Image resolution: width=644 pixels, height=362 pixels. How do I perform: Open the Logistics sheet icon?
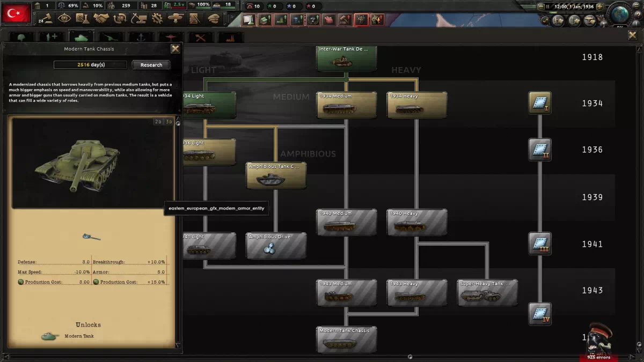[194, 18]
